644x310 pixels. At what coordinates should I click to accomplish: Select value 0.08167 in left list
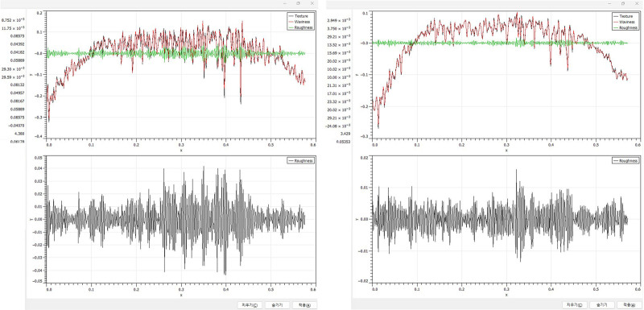coord(17,101)
